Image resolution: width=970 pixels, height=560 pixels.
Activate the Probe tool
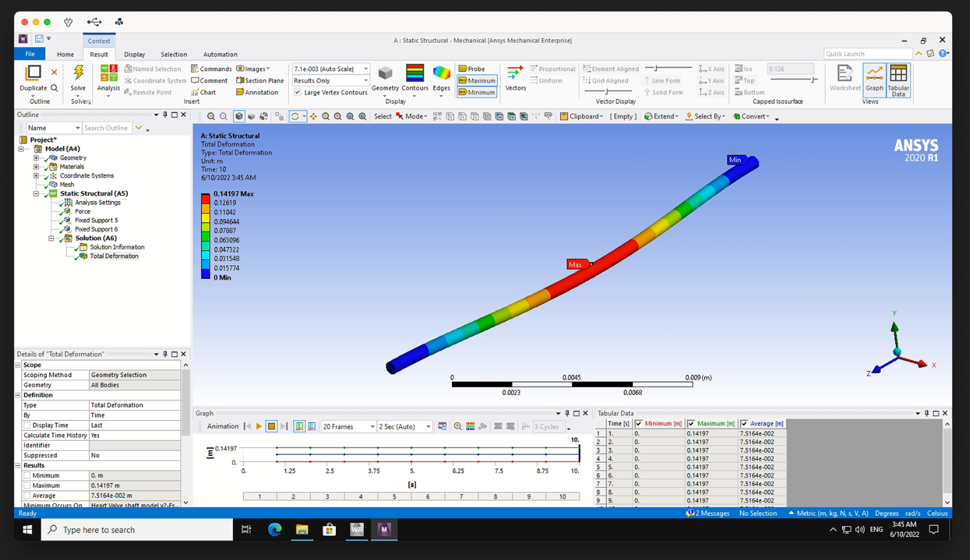[x=472, y=68]
